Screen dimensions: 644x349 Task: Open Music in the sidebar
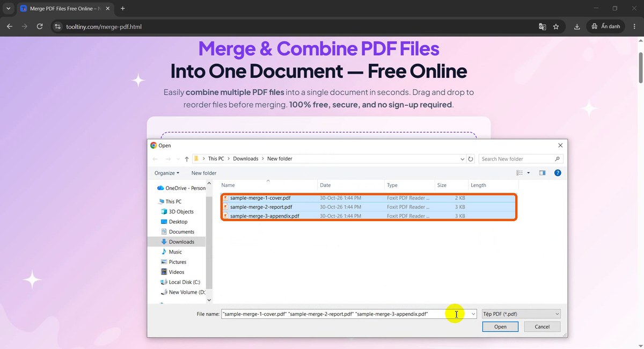[x=171, y=252]
